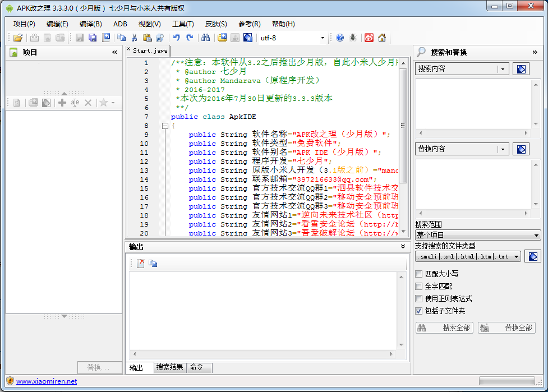Open the 工具(T) menu
Image resolution: width=548 pixels, height=392 pixels.
click(x=183, y=24)
